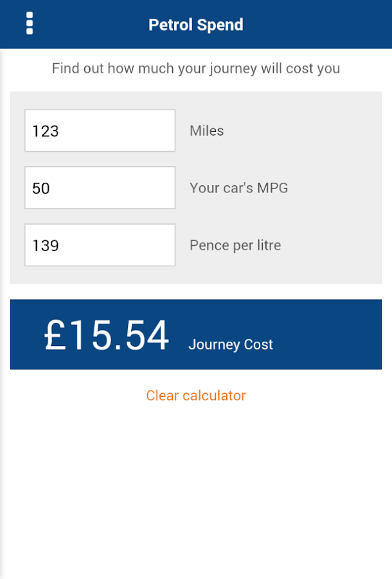Tap the "Petrol Spend" header title
The height and width of the screenshot is (579, 392).
(196, 25)
